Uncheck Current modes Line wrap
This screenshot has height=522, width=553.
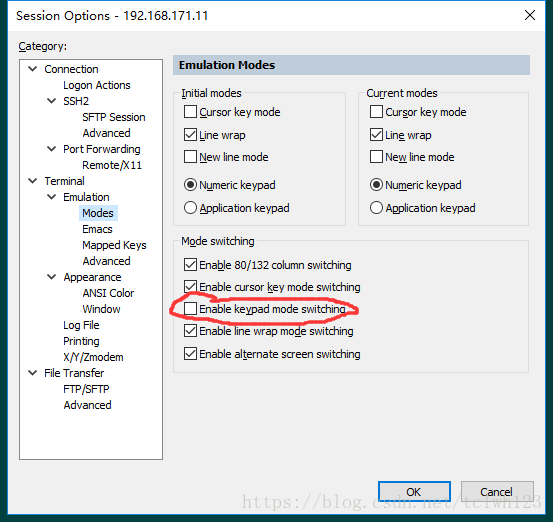[x=376, y=135]
